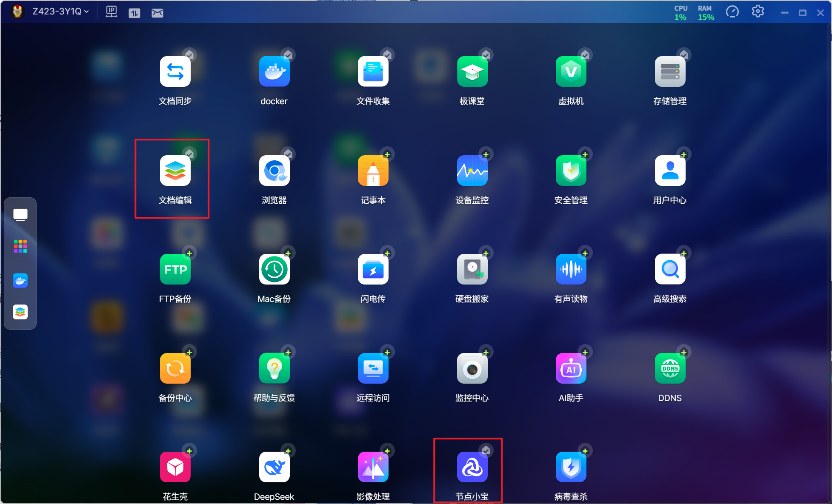
Task: Open the 设备监控 app
Action: [x=472, y=171]
